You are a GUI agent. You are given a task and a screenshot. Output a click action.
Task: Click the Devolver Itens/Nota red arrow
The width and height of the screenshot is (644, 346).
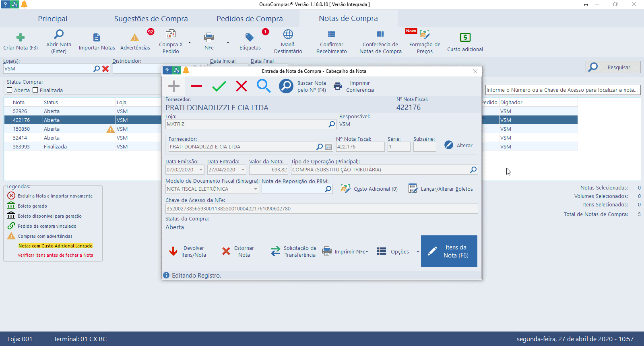click(x=173, y=251)
